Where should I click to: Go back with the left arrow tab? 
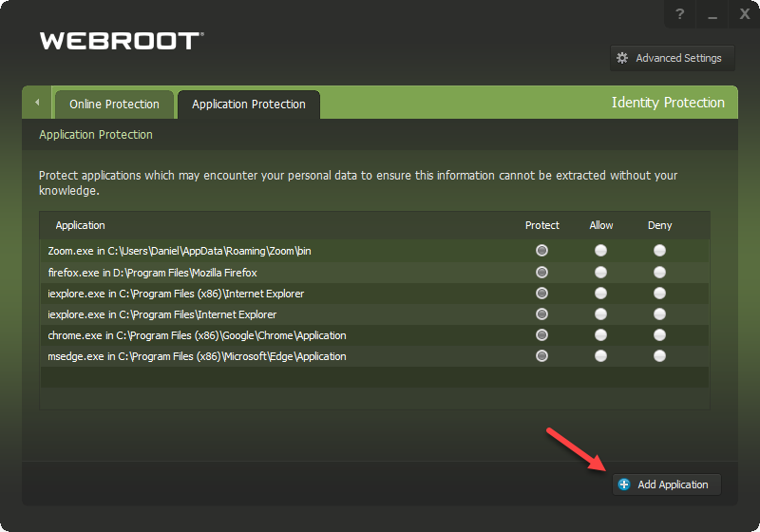point(37,103)
